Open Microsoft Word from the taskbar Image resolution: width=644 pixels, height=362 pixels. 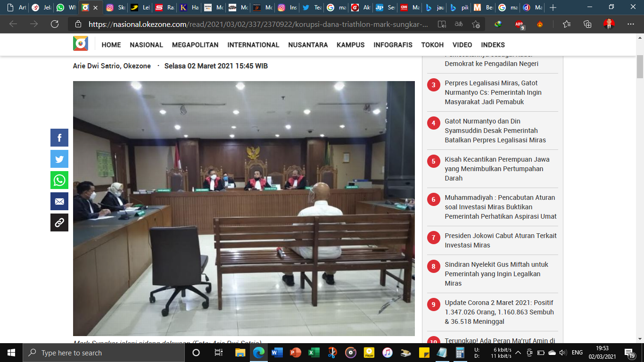[x=277, y=353]
